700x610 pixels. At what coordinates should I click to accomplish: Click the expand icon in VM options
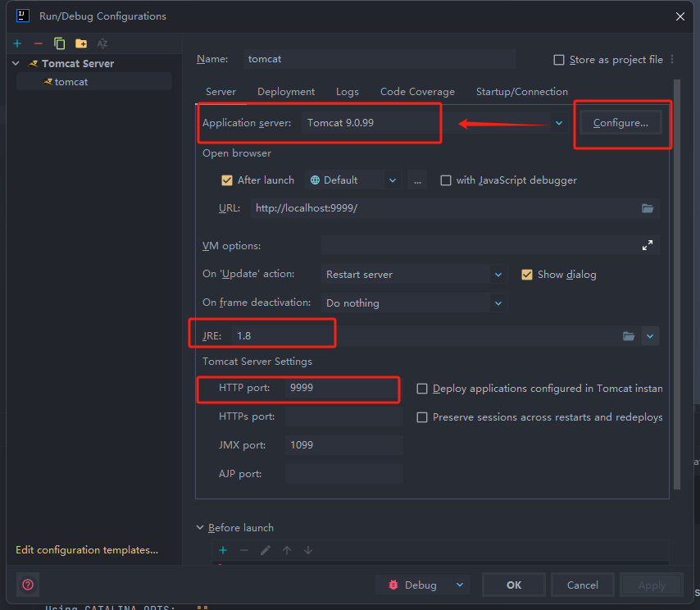(x=648, y=245)
